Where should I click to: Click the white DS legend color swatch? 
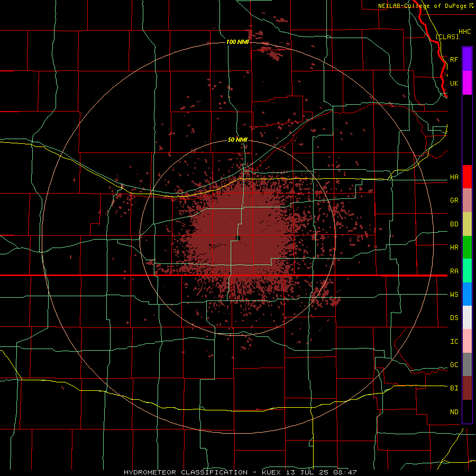coord(467,317)
